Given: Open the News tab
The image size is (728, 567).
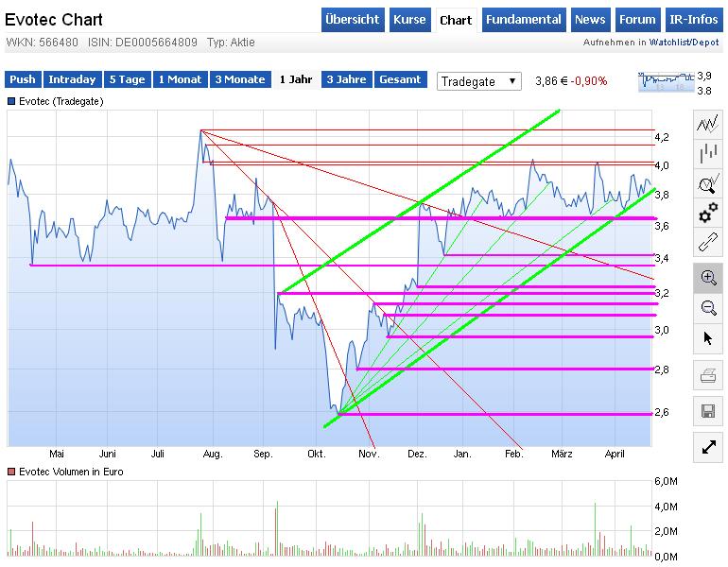Looking at the screenshot, I should pos(590,20).
